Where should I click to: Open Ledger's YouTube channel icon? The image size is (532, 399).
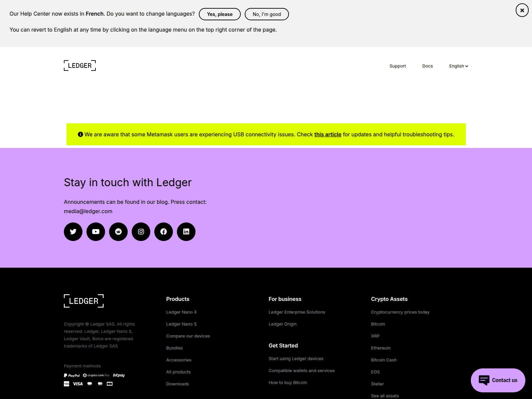click(x=96, y=232)
